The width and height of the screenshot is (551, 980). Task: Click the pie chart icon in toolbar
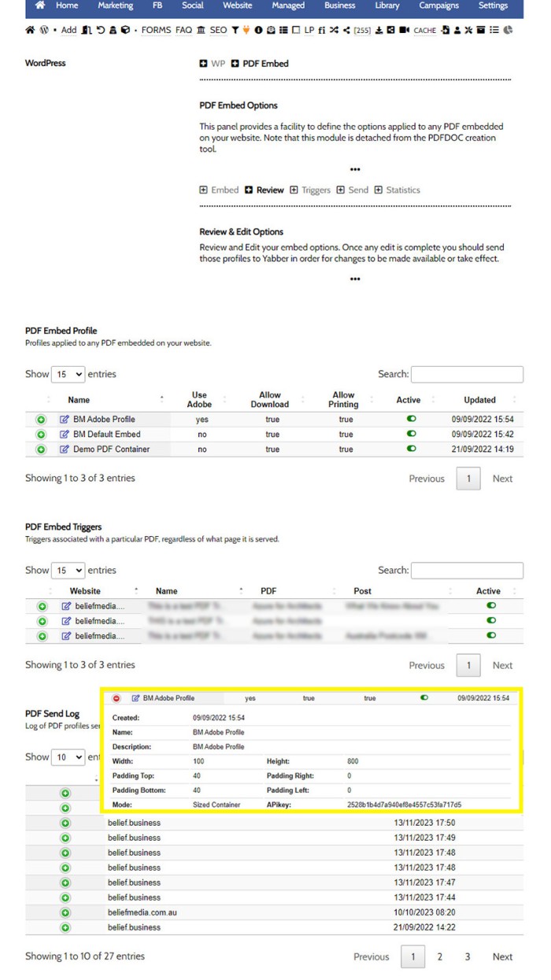(508, 30)
